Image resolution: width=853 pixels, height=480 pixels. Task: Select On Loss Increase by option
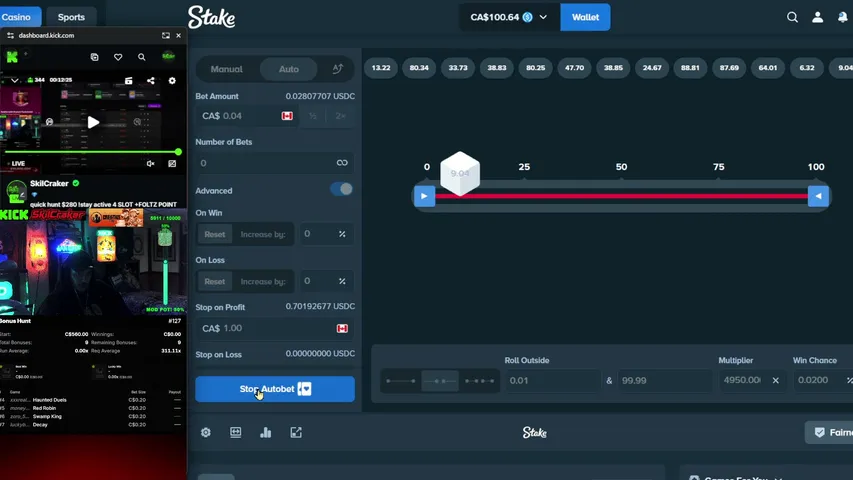coord(263,281)
